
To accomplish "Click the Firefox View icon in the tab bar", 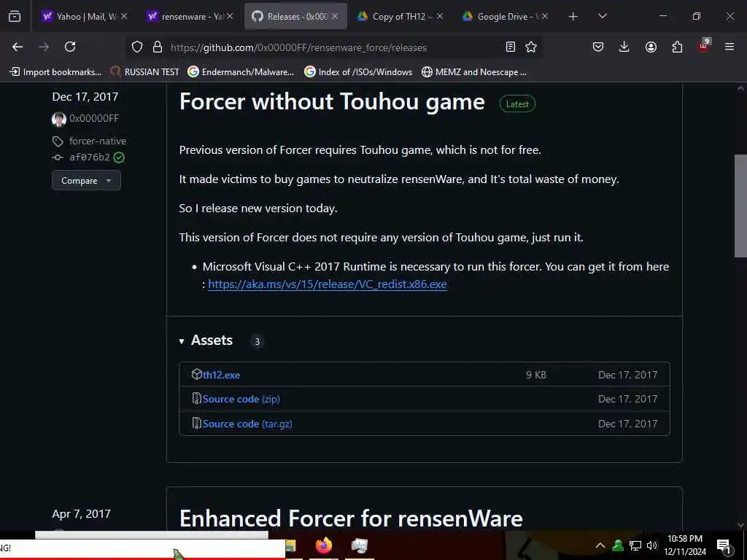I will pyautogui.click(x=15, y=16).
